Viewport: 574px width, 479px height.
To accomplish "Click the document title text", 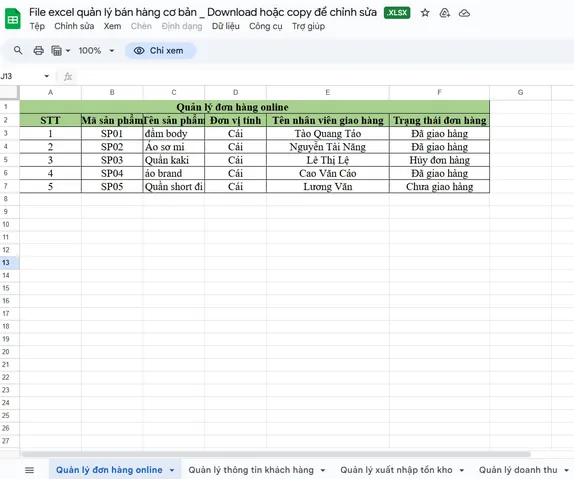I will tap(203, 12).
